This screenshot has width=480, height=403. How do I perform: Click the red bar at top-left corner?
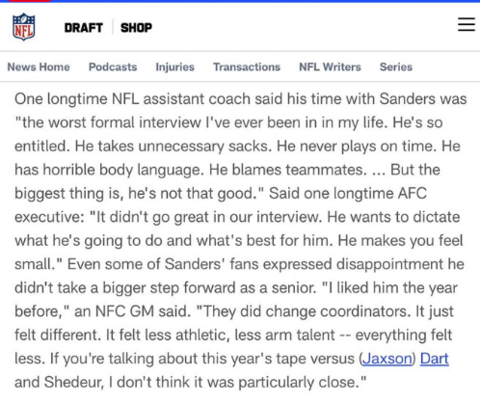[30, 1]
